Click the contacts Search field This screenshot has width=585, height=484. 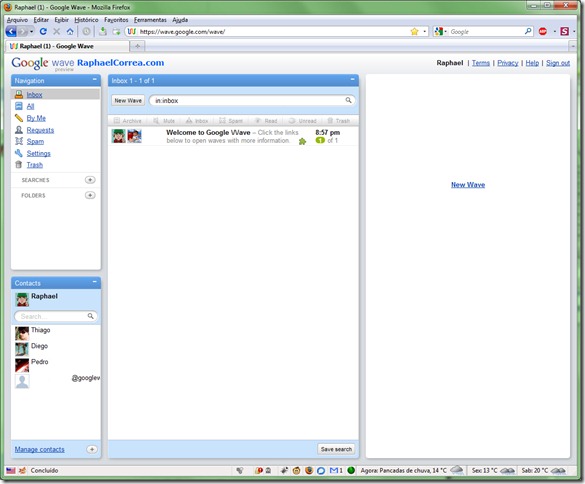pyautogui.click(x=52, y=316)
